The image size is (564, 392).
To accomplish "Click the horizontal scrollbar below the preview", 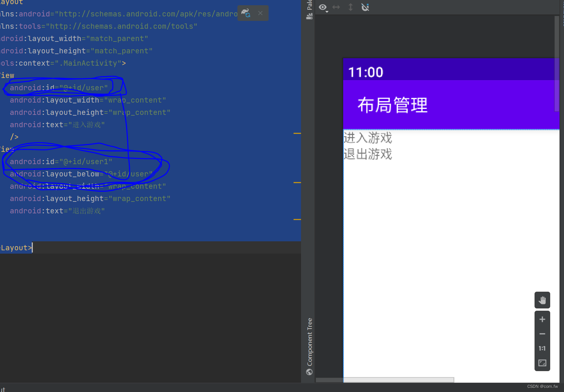I will 384,379.
